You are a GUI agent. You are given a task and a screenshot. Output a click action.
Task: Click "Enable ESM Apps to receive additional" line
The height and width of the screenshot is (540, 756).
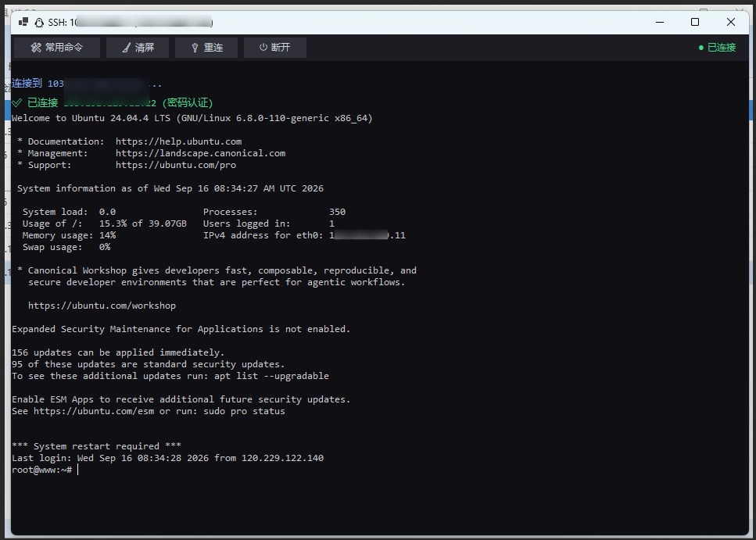(x=181, y=399)
